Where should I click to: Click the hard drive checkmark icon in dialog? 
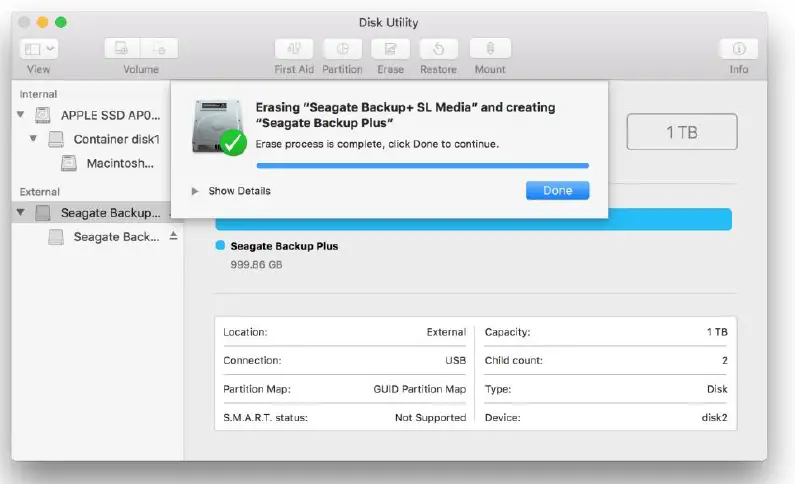pos(219,128)
